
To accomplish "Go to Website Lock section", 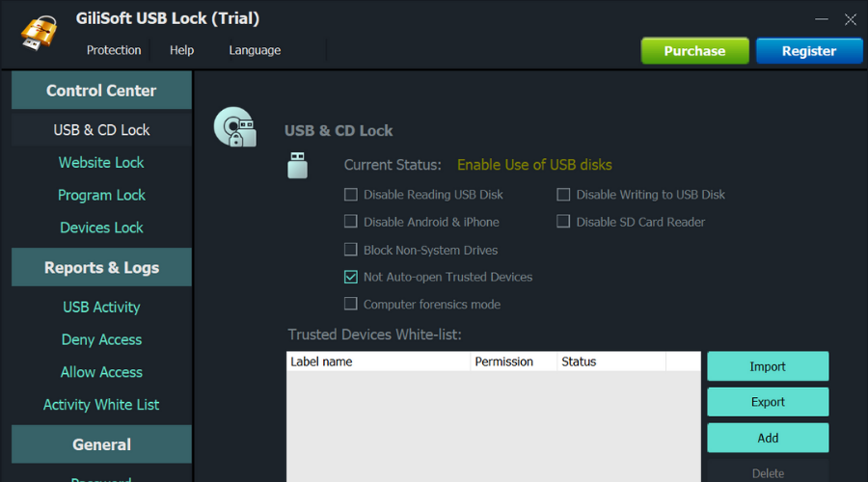I will coord(101,163).
